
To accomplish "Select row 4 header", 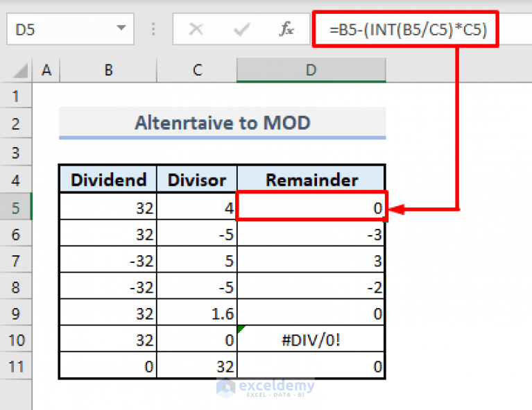I will pyautogui.click(x=16, y=180).
